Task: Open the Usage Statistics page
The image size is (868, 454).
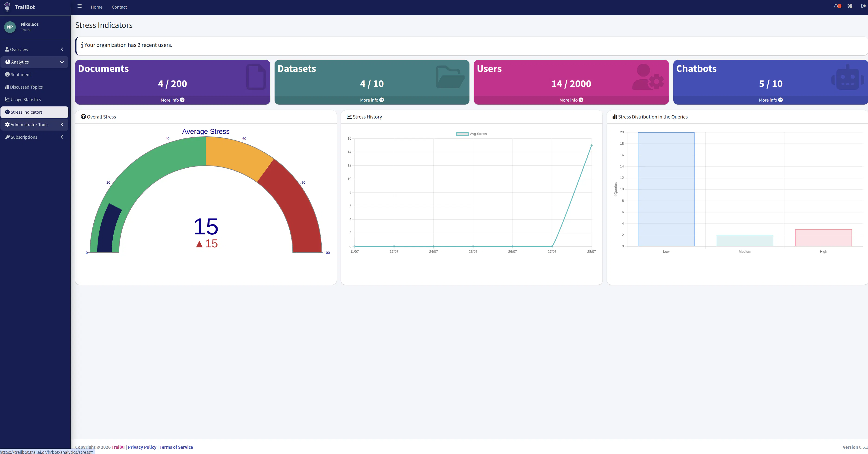Action: point(34,99)
